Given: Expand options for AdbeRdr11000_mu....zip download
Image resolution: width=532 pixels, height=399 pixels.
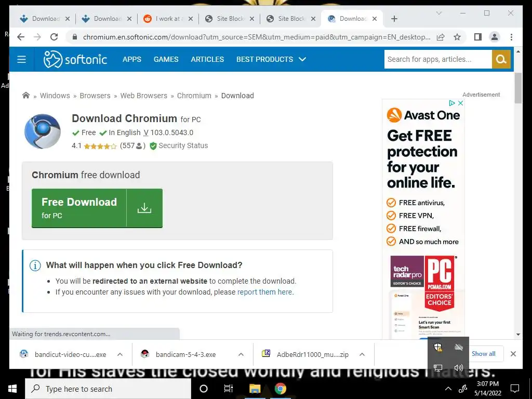Looking at the screenshot, I should click(362, 354).
